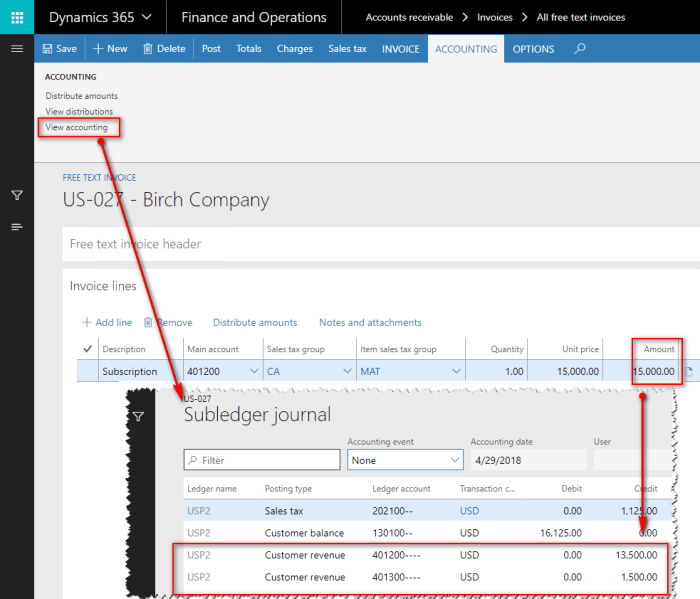Viewport: 700px width, 599px height.
Task: Click Ledger name column header
Action: 212,489
